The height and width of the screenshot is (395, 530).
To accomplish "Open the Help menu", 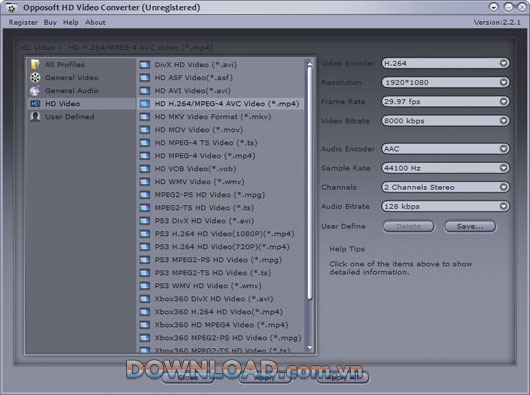I will [x=71, y=22].
